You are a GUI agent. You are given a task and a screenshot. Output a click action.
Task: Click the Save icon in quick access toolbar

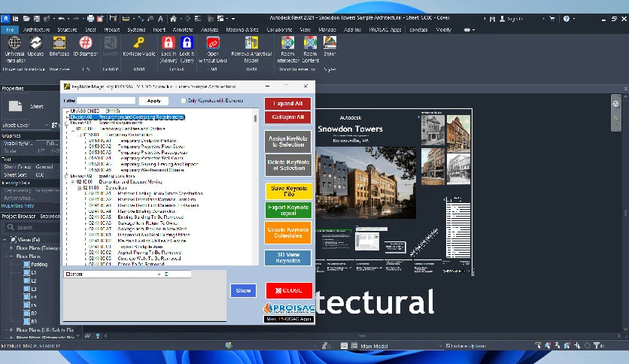[x=37, y=19]
